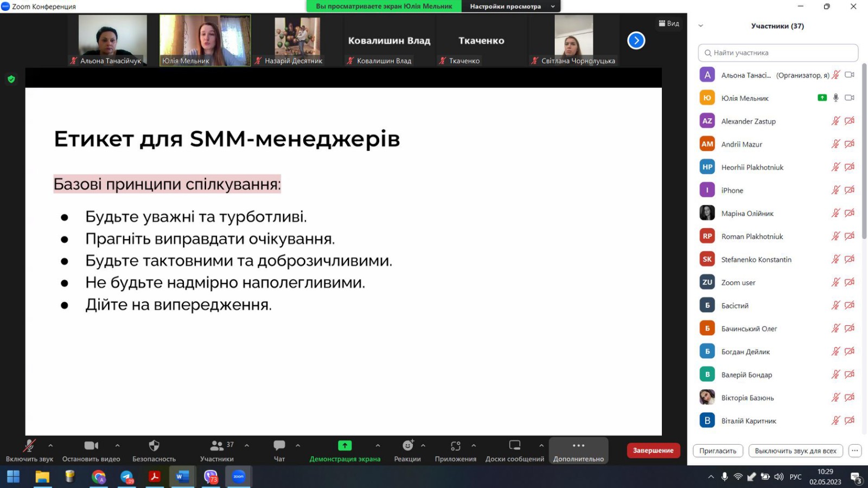Open the Участники participants icon
This screenshot has height=488, width=868.
click(216, 446)
